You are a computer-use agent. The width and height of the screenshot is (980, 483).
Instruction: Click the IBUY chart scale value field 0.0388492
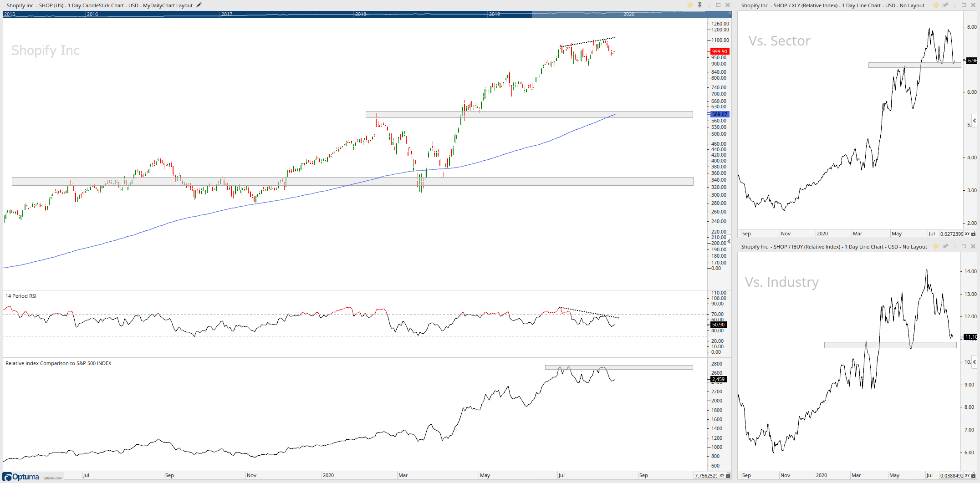(951, 475)
